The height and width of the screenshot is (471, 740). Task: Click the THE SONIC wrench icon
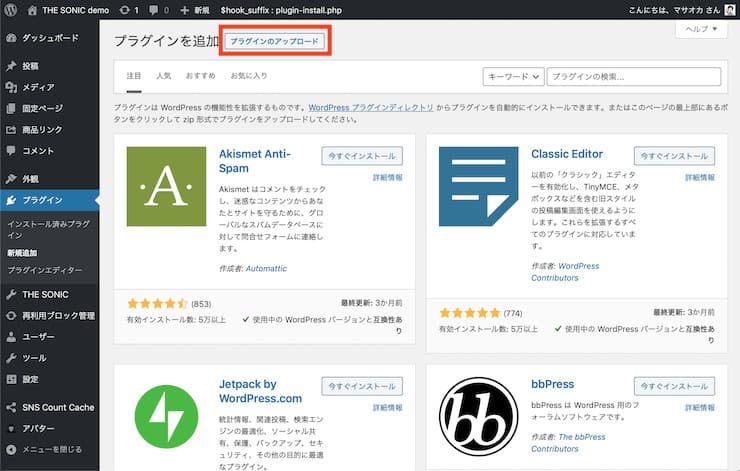pyautogui.click(x=11, y=294)
